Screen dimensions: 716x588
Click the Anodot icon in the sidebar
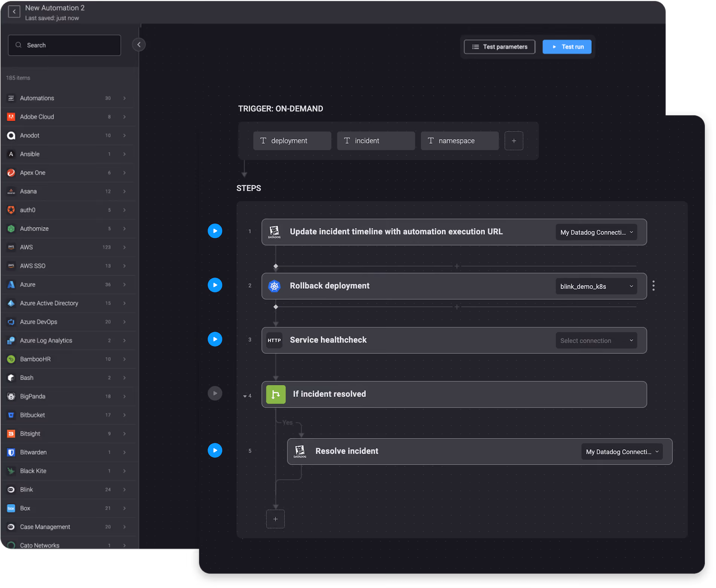11,135
